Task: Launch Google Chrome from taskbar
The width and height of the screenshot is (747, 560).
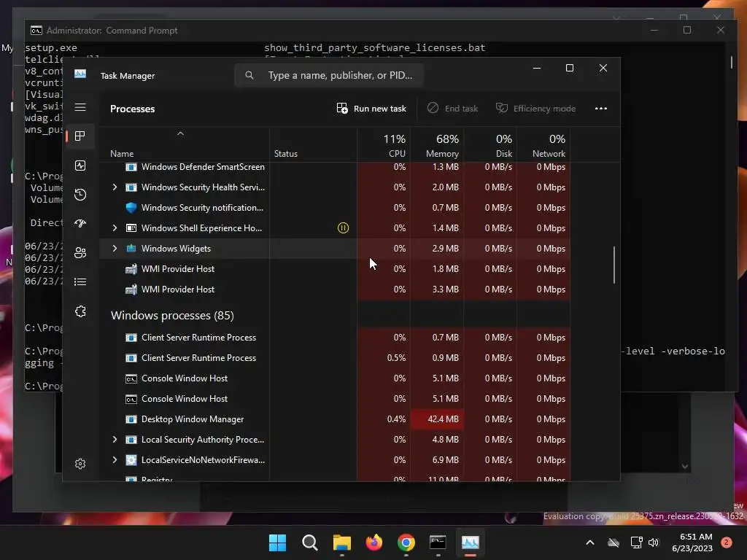Action: pyautogui.click(x=406, y=542)
